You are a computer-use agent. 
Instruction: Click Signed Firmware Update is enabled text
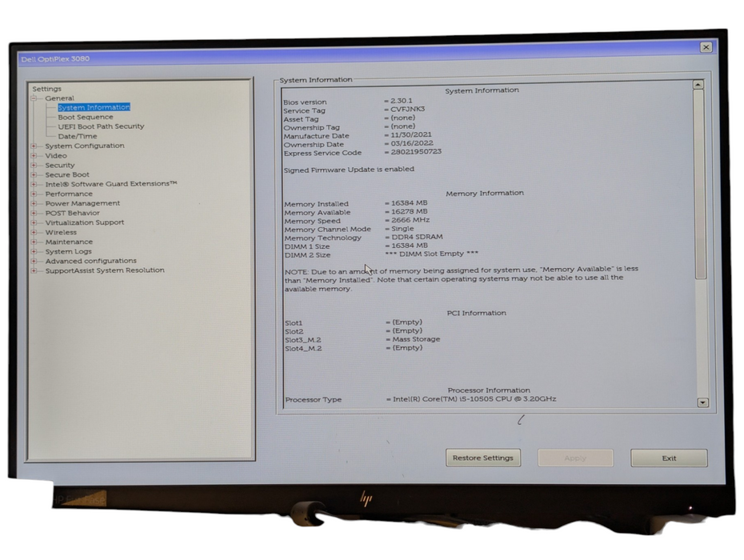(x=349, y=170)
